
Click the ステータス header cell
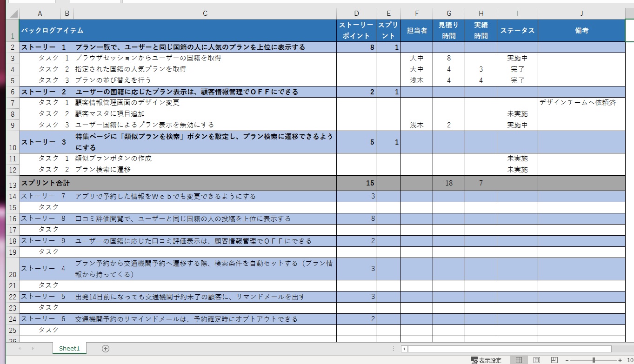click(x=517, y=31)
